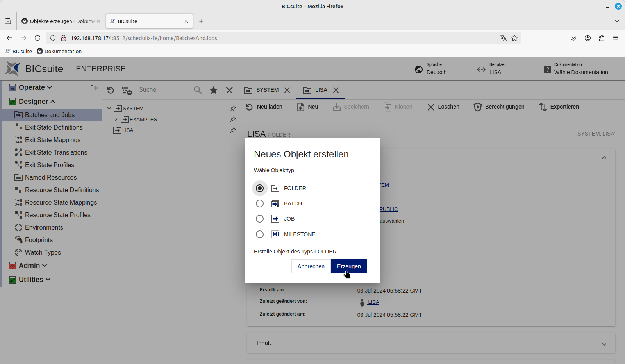Open Resource State Profiles
This screenshot has width=625, height=364.
tap(57, 215)
